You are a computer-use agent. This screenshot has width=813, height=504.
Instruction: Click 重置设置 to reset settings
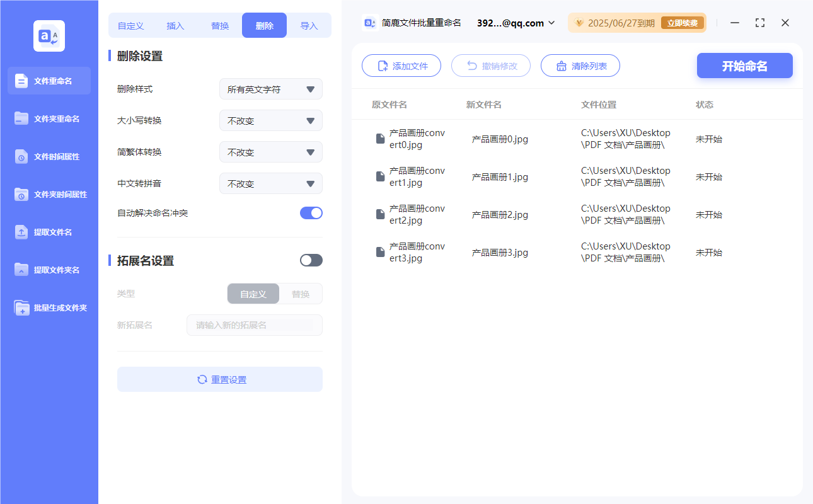point(219,379)
